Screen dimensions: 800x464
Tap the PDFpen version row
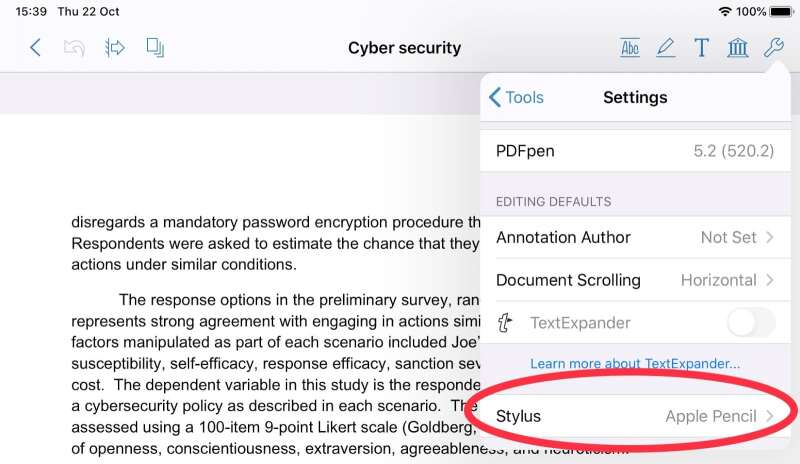pyautogui.click(x=635, y=151)
